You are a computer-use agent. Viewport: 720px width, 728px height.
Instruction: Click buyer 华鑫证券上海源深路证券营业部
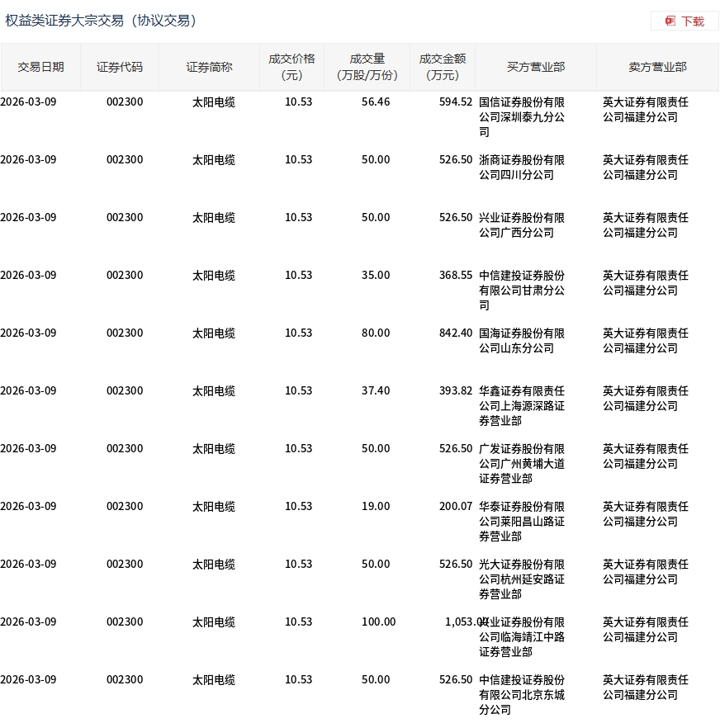522,406
